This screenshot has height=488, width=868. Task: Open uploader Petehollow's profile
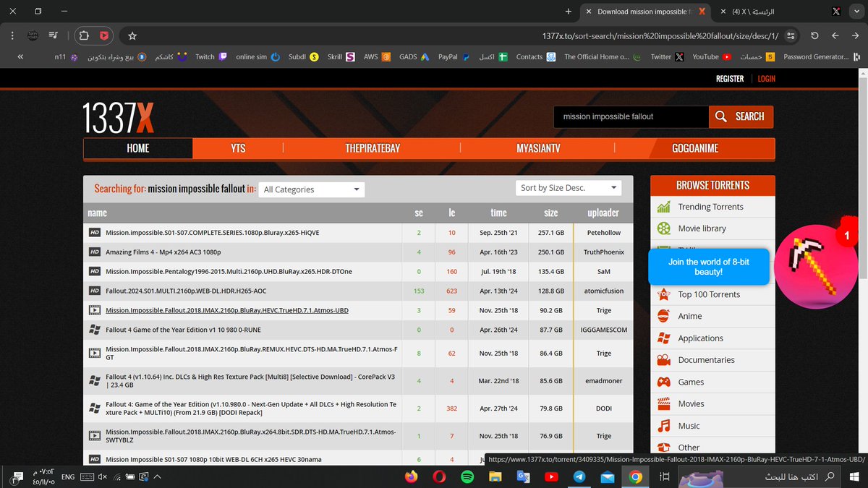[603, 233]
